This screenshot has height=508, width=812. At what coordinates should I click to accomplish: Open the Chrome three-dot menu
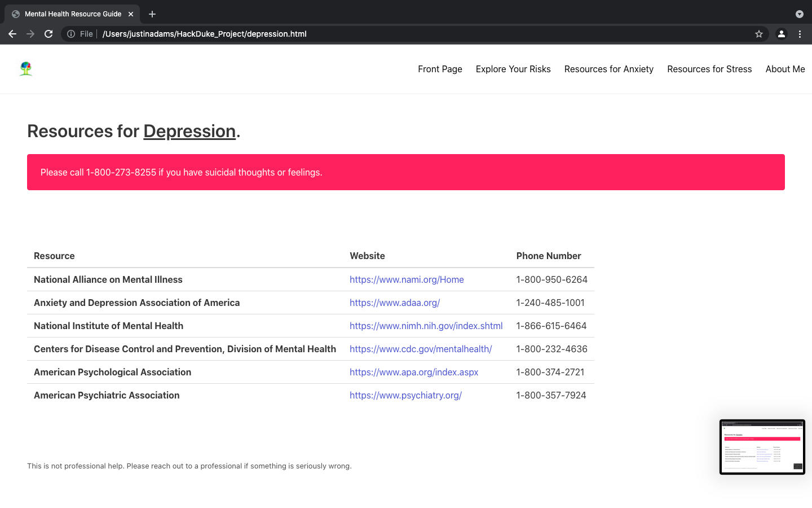[x=800, y=34]
